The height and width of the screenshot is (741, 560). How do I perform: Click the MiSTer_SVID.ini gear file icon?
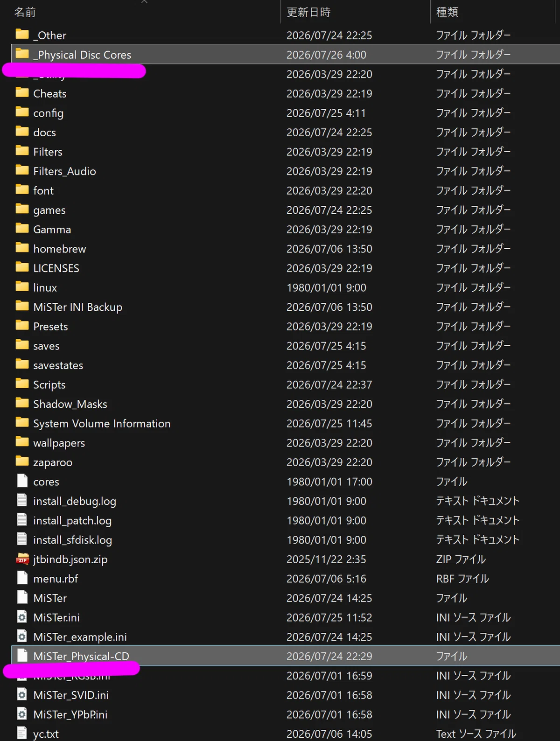[x=22, y=694]
